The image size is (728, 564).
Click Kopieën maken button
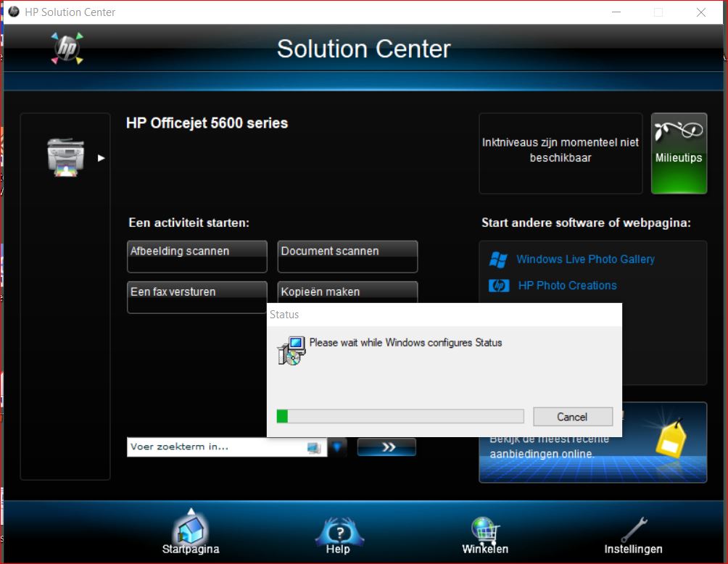pos(347,291)
